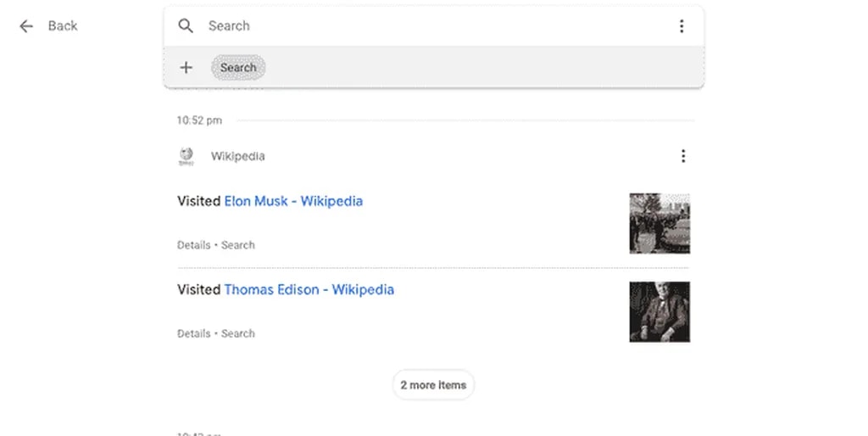Click the 10:52 pm timestamp label
Image resolution: width=868 pixels, height=436 pixels.
point(199,120)
